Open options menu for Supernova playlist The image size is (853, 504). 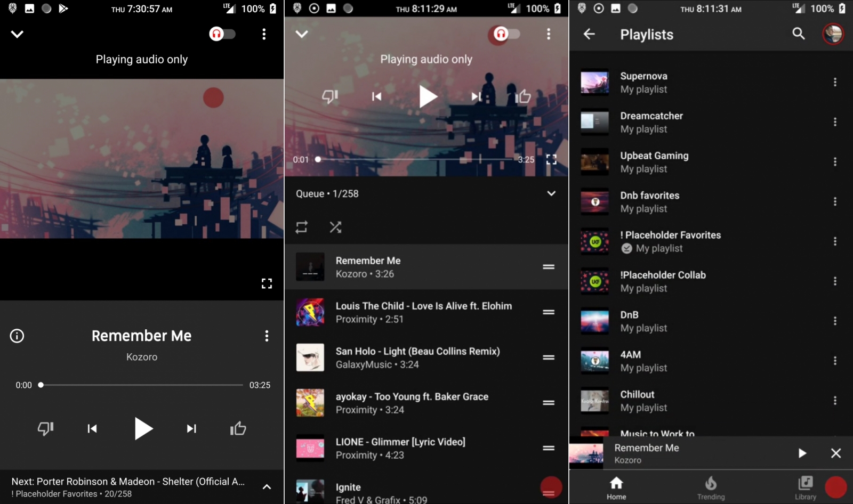(x=835, y=82)
